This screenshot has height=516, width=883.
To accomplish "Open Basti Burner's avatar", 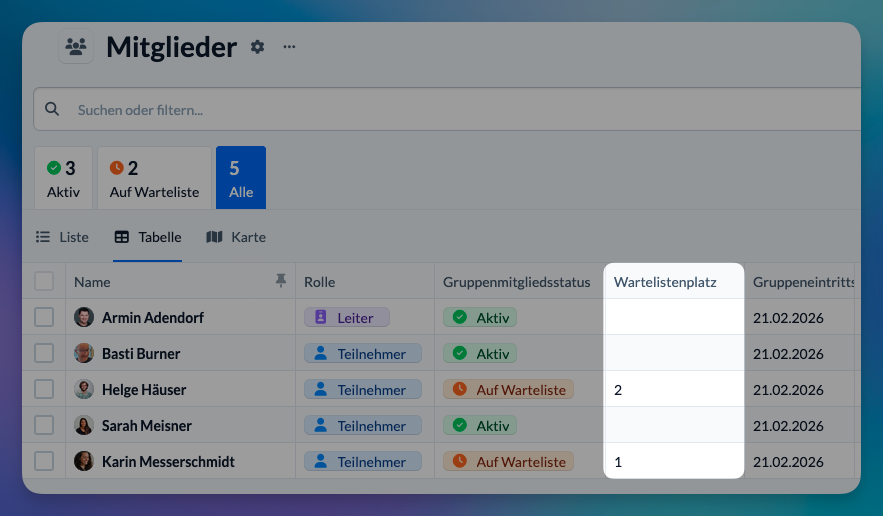I will pyautogui.click(x=84, y=353).
